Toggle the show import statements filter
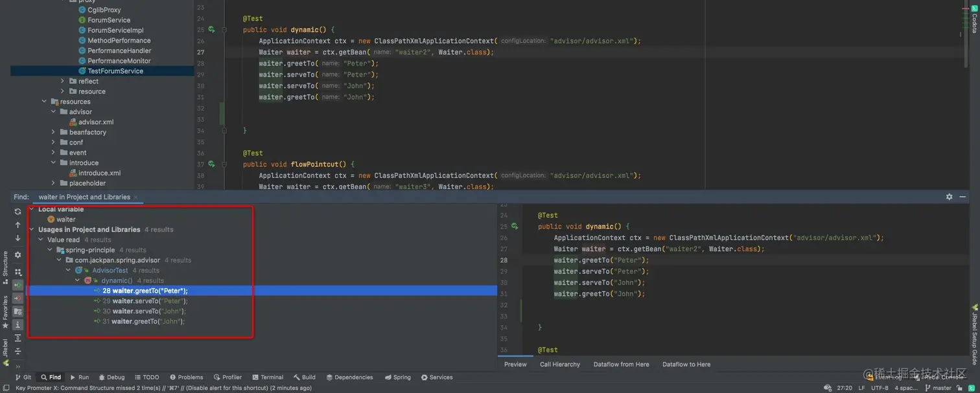Viewport: 980px width, 393px height. (17, 311)
